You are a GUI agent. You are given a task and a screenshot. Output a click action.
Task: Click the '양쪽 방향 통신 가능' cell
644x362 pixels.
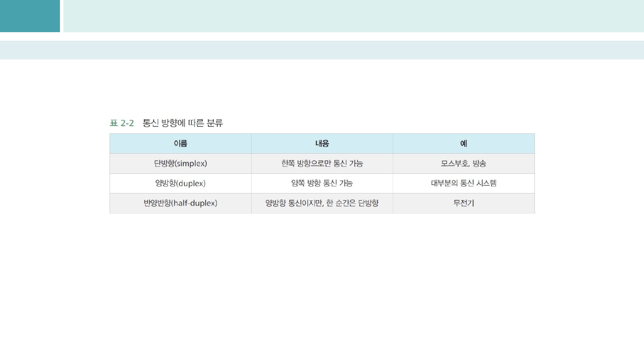(322, 183)
